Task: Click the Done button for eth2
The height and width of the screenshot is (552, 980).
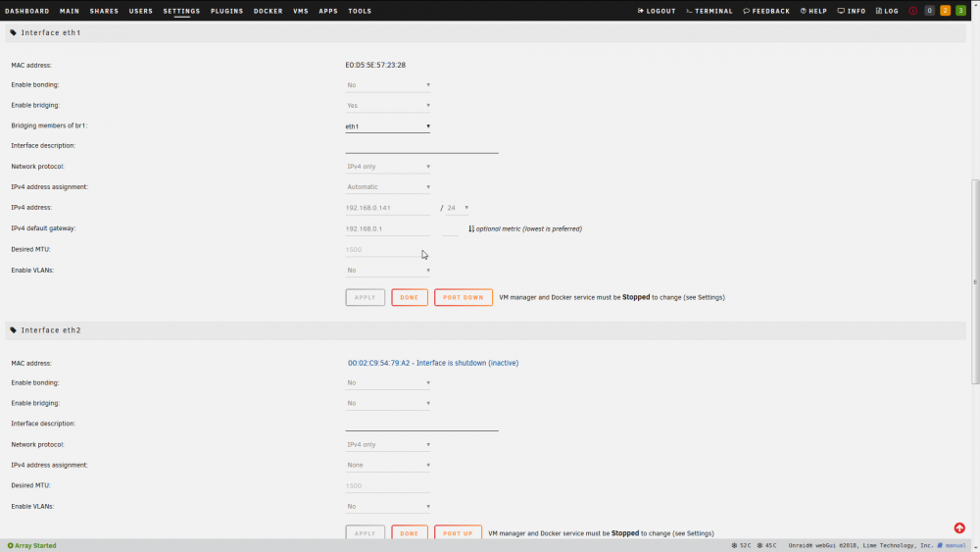Action: click(410, 533)
